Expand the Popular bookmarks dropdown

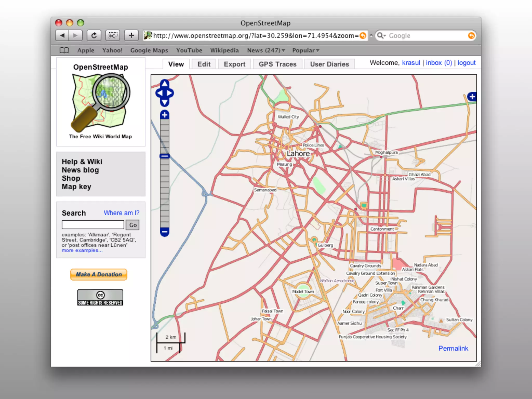click(306, 50)
